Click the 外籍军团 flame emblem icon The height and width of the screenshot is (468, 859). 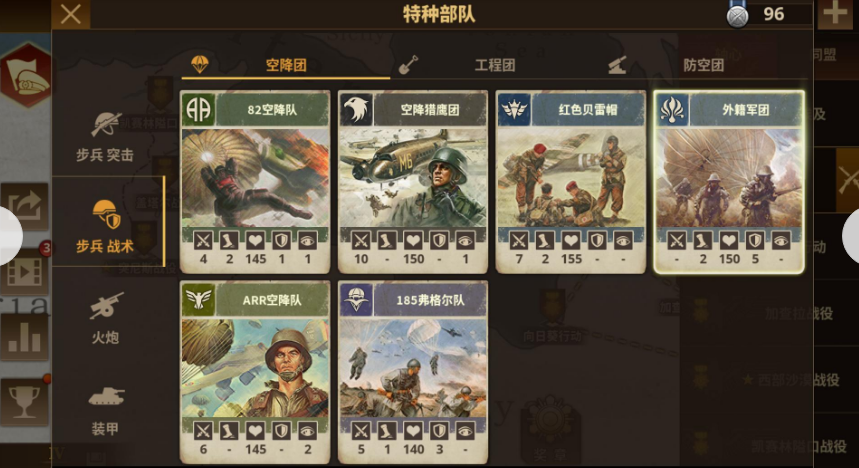click(x=672, y=109)
